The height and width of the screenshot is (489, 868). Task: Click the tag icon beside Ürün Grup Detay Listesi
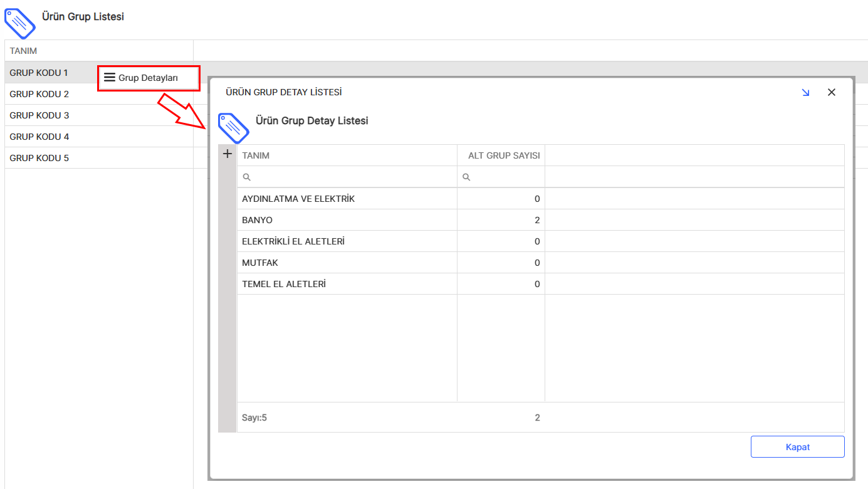(x=233, y=128)
